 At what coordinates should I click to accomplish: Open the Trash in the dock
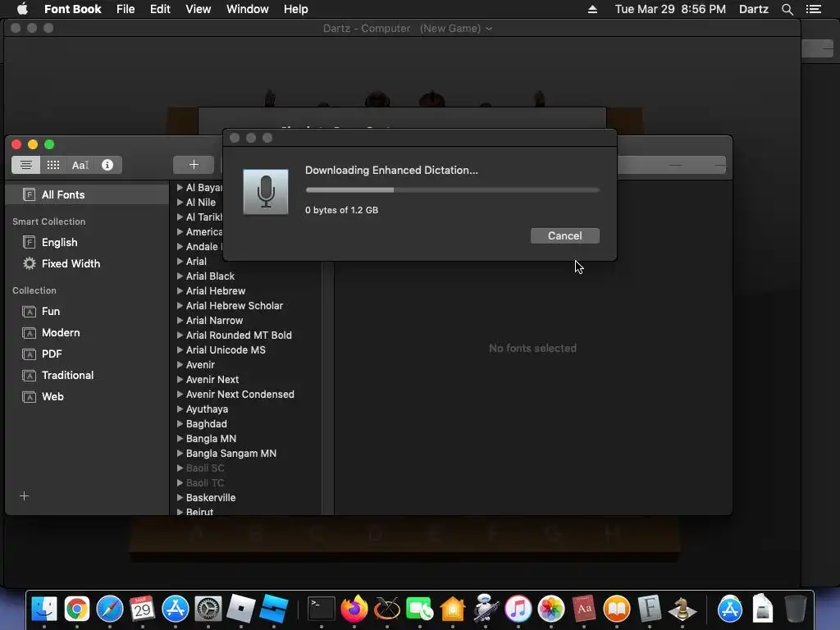point(796,609)
